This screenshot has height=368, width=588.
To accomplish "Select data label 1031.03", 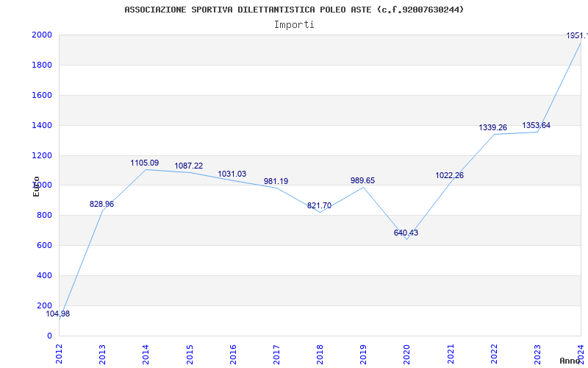I will [x=232, y=174].
